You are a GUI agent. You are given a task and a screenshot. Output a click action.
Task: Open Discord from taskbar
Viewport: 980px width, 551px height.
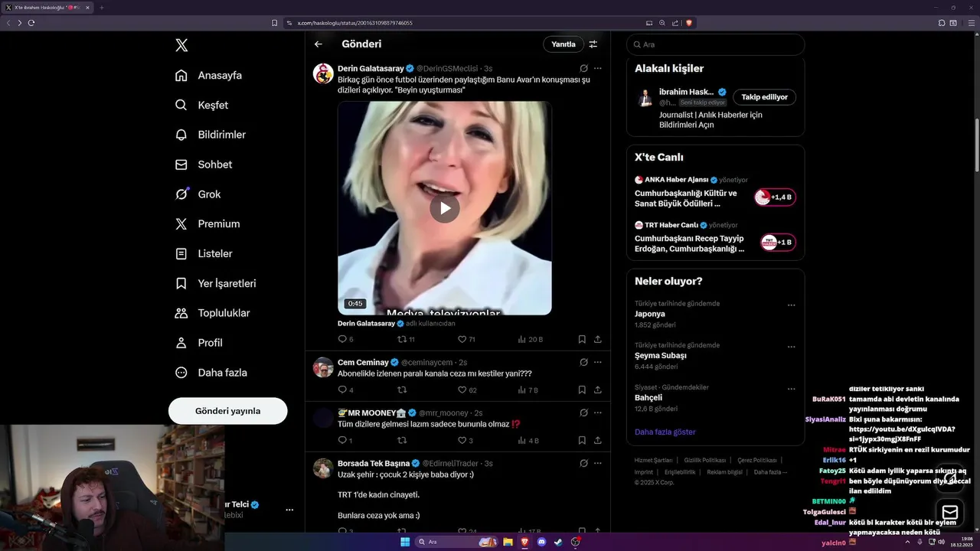542,542
